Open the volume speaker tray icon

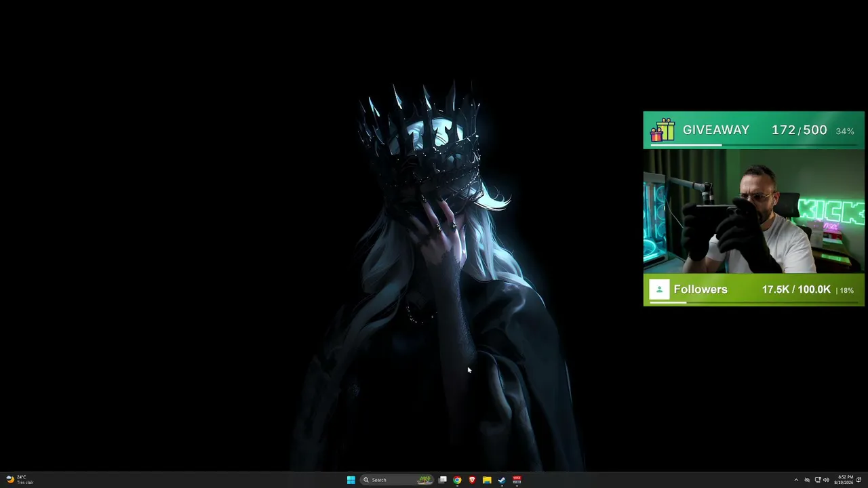pos(826,480)
